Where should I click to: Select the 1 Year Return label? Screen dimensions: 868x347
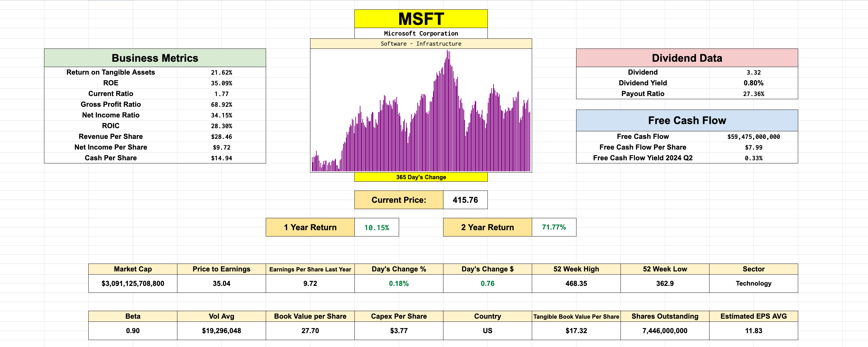click(310, 227)
